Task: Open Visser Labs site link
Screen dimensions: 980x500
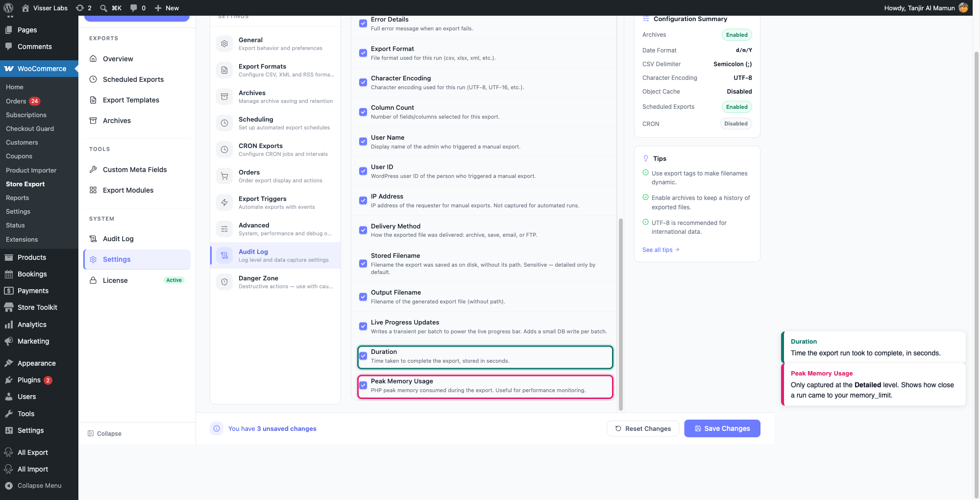Action: [45, 8]
